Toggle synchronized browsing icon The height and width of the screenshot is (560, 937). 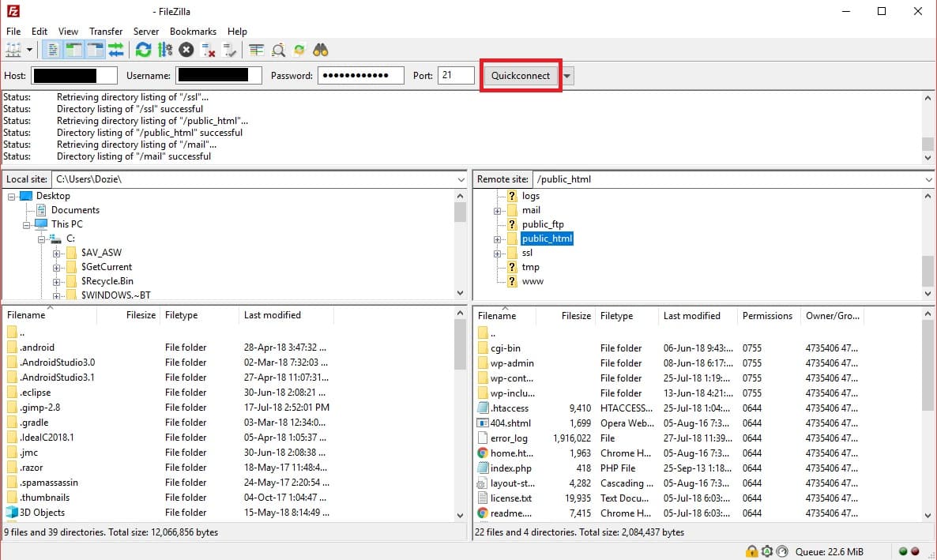[299, 51]
